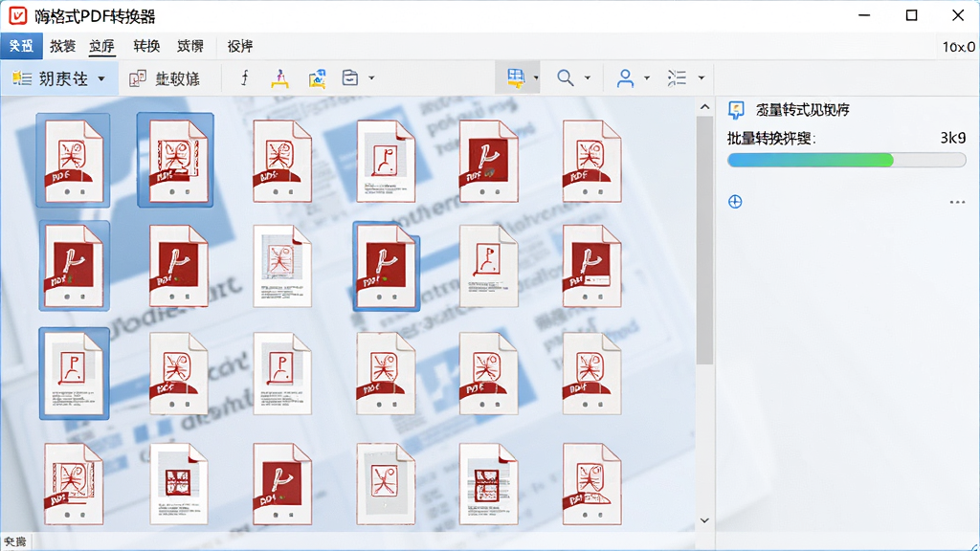This screenshot has width=980, height=551.
Task: Click the circled plus icon in right panel
Action: click(x=735, y=202)
